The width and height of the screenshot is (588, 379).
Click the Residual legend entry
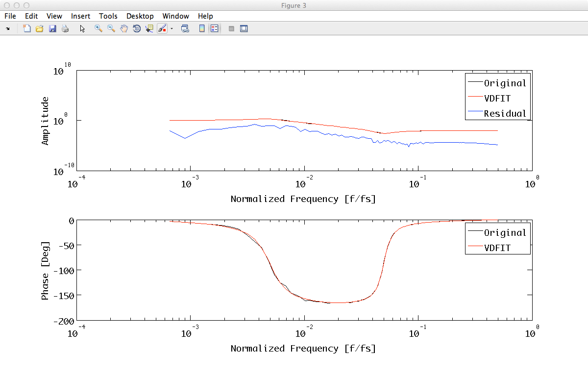505,113
